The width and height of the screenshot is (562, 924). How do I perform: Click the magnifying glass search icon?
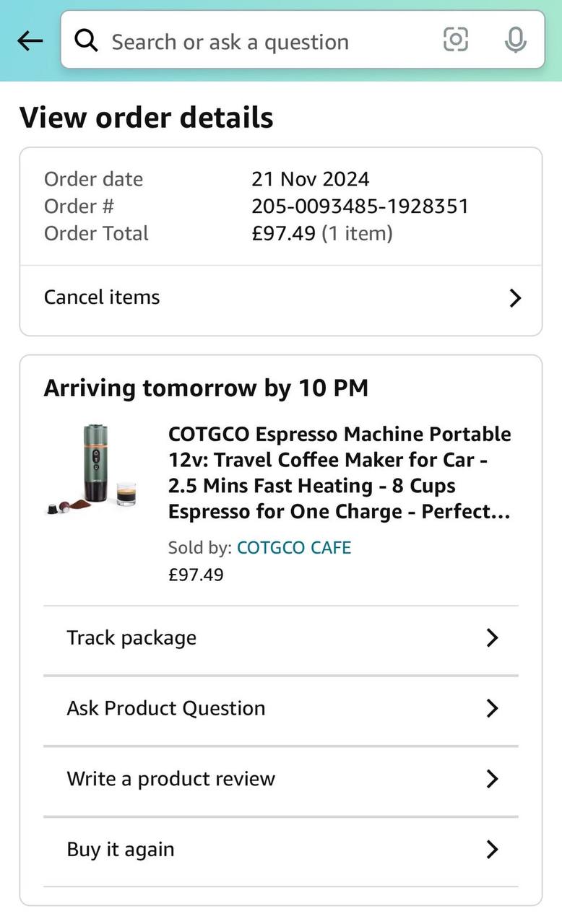(x=86, y=41)
